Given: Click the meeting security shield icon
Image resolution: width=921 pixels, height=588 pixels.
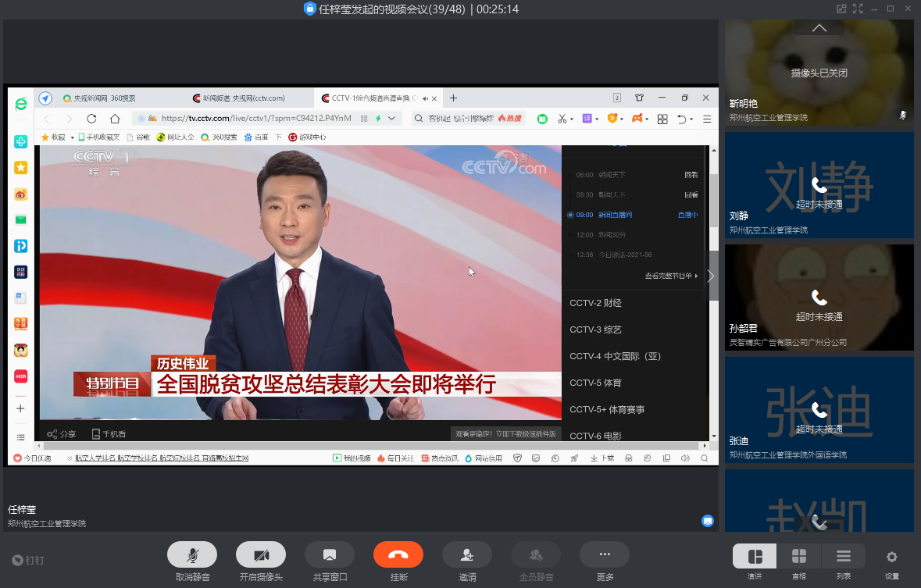Looking at the screenshot, I should [309, 9].
